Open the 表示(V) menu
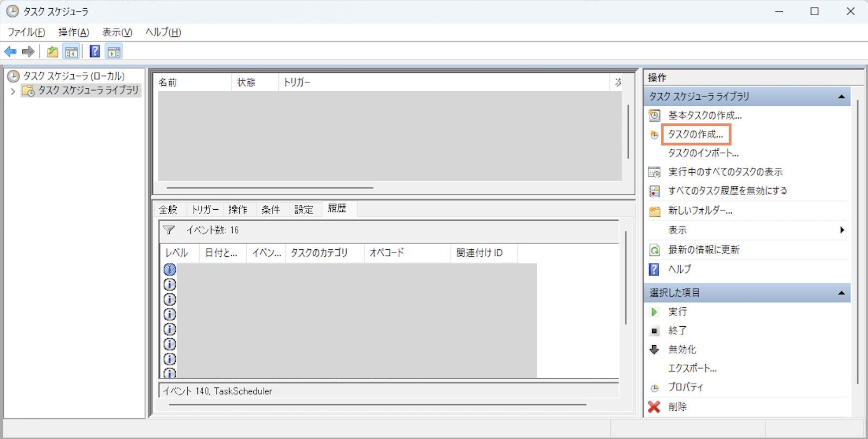Image resolution: width=868 pixels, height=439 pixels. pyautogui.click(x=118, y=32)
